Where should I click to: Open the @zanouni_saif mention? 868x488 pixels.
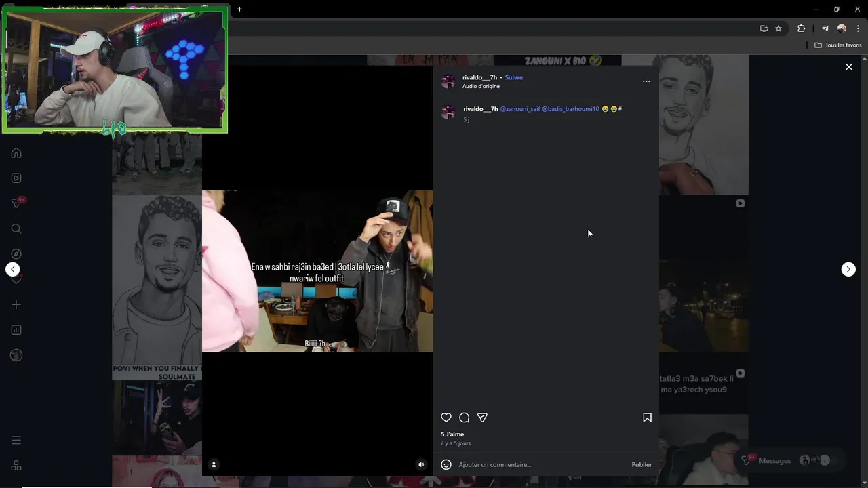click(519, 109)
